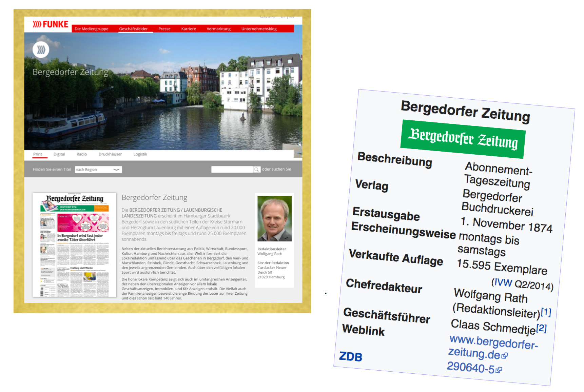
Task: Open external link icon next to zeitung.de
Action: [x=505, y=356]
